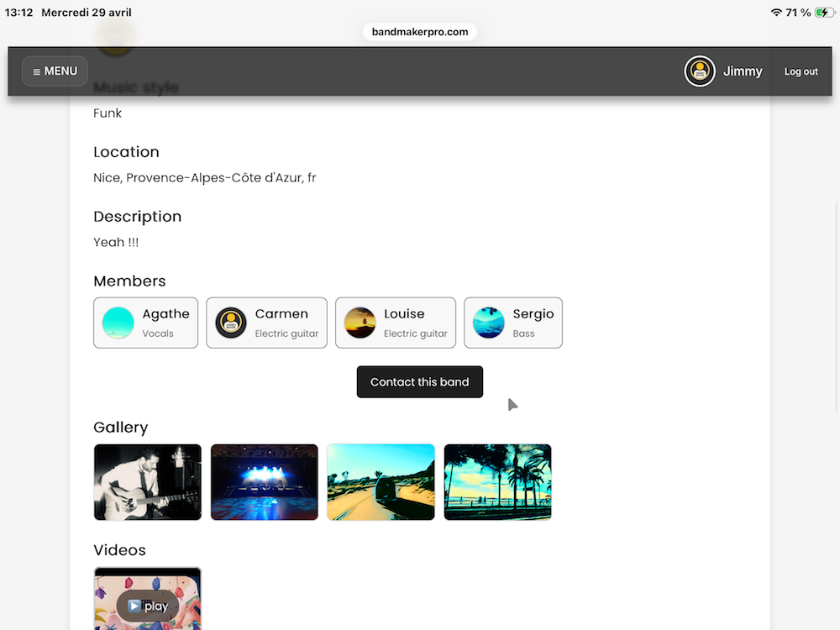Select the Nice, Provence-Alpes-Côte d'Azur location text
Image resolution: width=840 pixels, height=630 pixels.
click(x=205, y=178)
